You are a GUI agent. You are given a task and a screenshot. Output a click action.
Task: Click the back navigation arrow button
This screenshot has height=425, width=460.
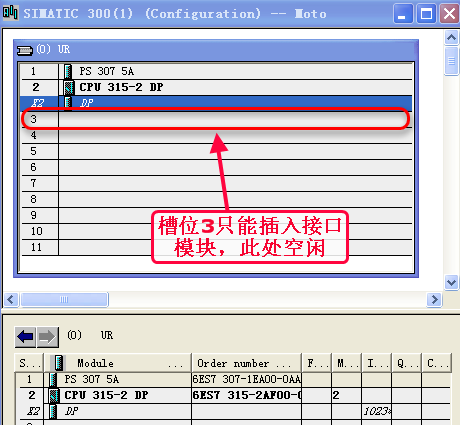pyautogui.click(x=25, y=337)
